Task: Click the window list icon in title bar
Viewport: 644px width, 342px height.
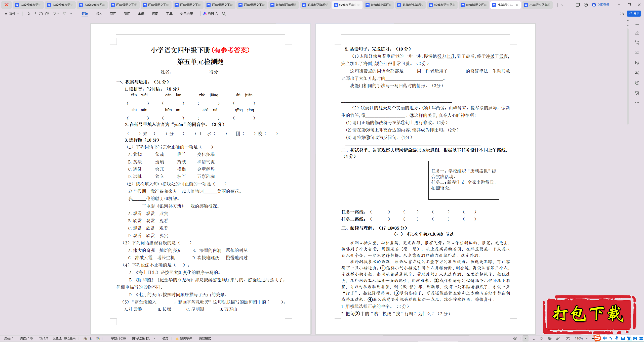Action: point(578,5)
